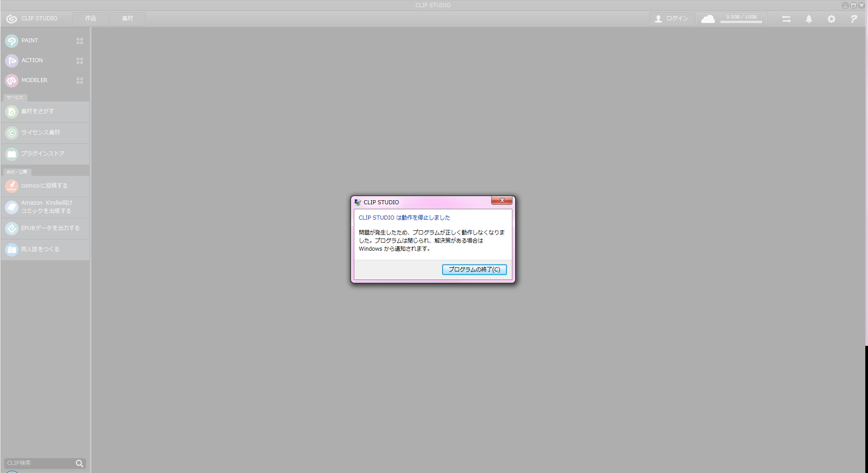The height and width of the screenshot is (473, 868).
Task: Click the Amazon Kindle向け publish link
Action: click(x=45, y=207)
